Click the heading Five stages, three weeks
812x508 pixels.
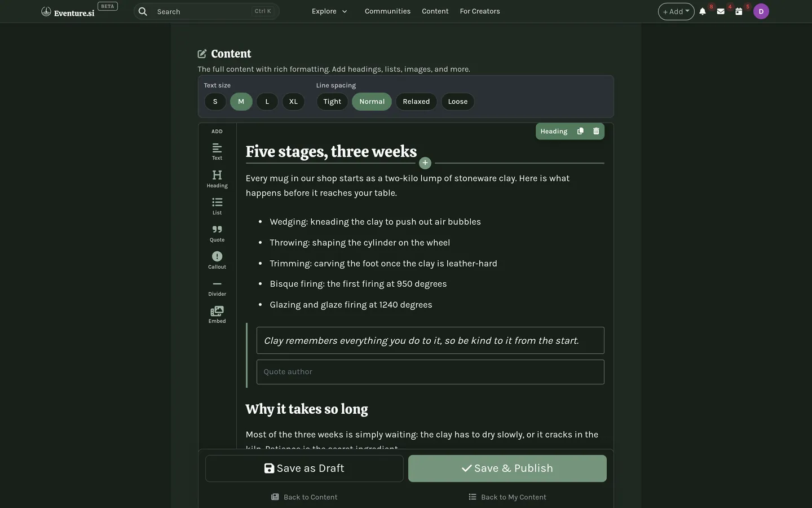(x=332, y=151)
